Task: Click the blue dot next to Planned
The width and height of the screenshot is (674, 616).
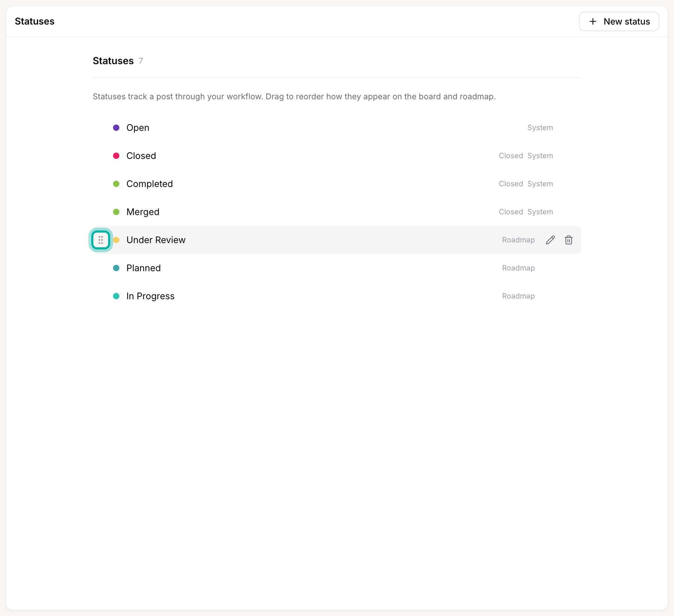Action: click(116, 268)
